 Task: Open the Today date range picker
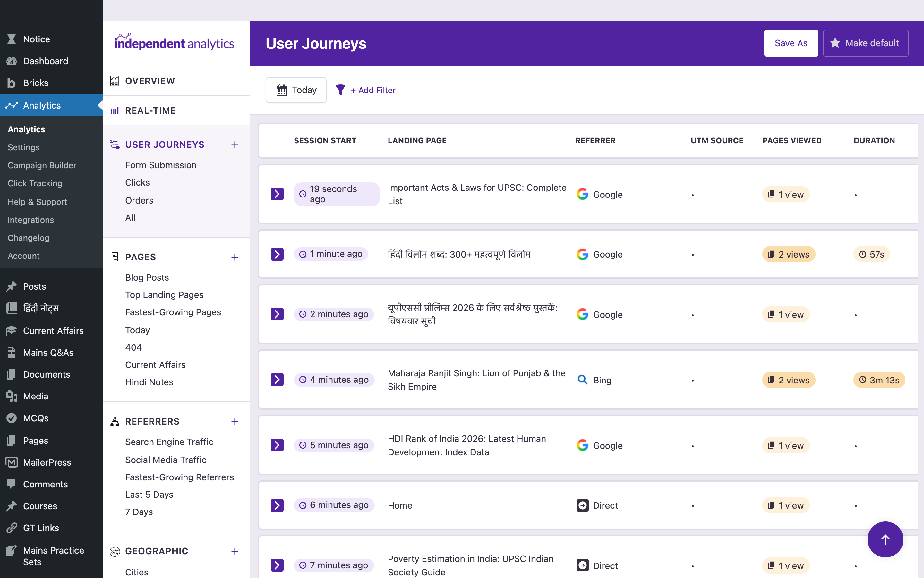click(296, 90)
